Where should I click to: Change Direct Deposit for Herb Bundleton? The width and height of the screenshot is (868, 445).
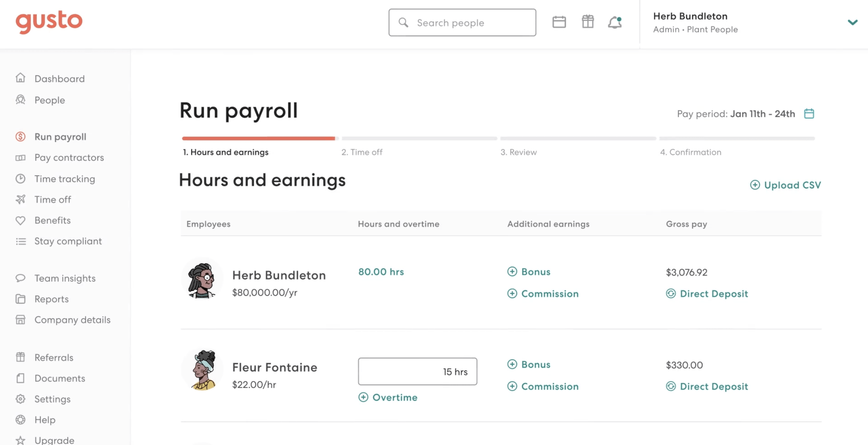tap(707, 294)
